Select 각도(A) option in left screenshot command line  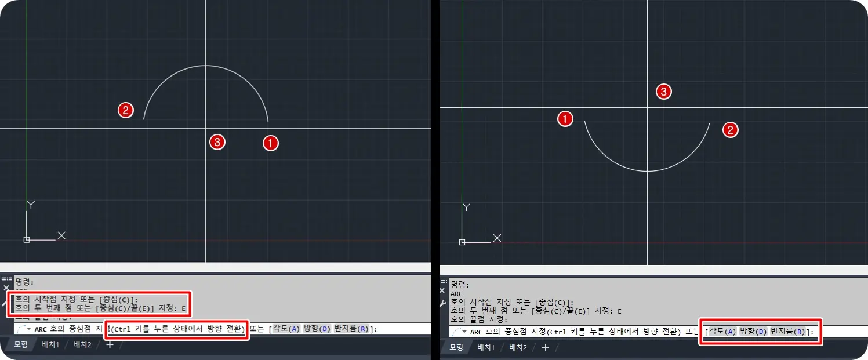pos(286,329)
